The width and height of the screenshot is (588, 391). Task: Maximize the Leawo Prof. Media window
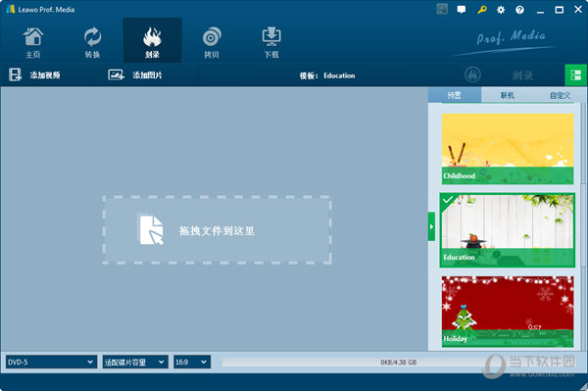pyautogui.click(x=560, y=10)
